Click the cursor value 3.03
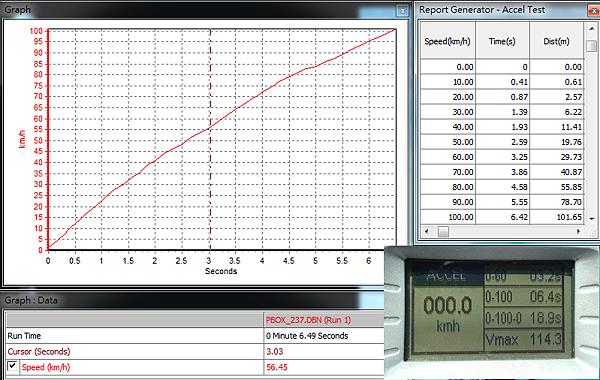600x380 pixels. click(x=275, y=351)
